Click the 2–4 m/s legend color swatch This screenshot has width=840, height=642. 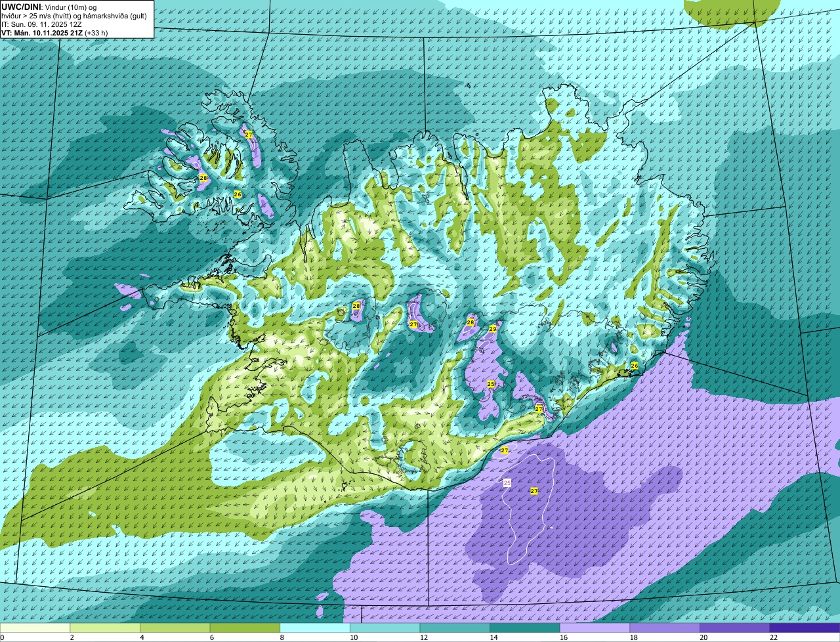pyautogui.click(x=105, y=628)
